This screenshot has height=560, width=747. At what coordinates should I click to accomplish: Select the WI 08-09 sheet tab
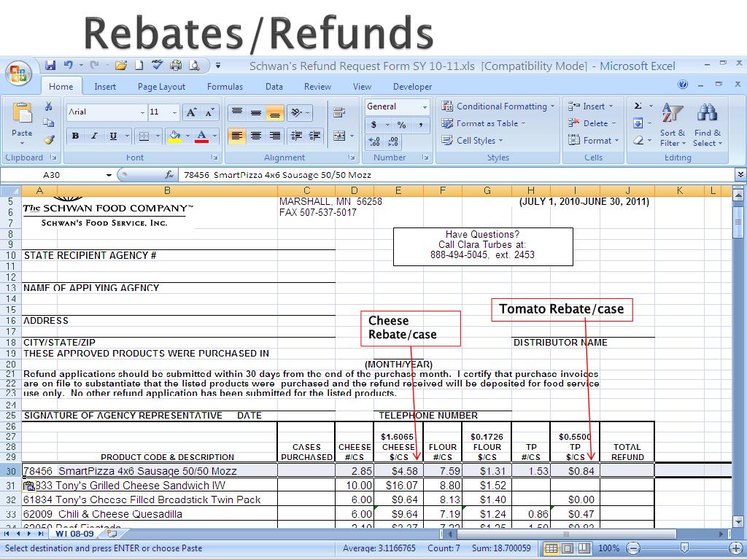point(75,534)
